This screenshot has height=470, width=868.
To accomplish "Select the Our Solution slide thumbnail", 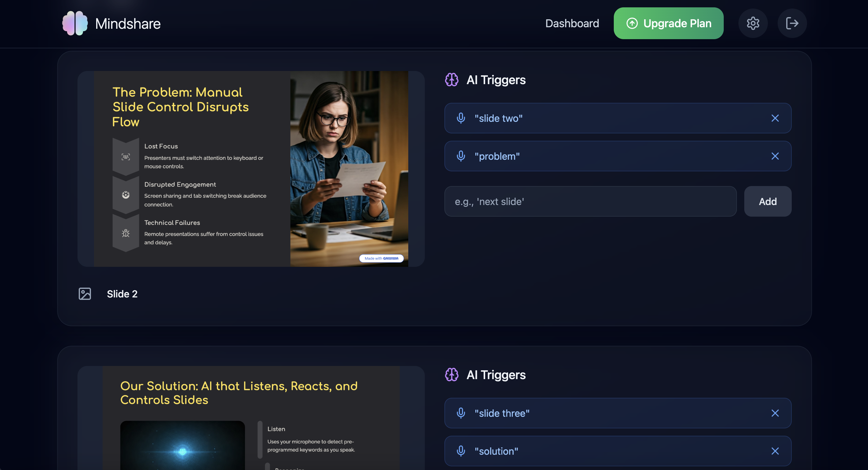I will 251,417.
